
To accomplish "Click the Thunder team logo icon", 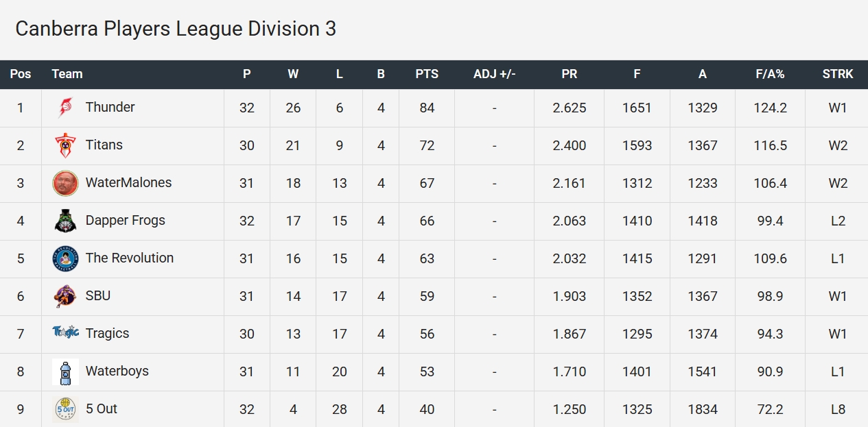I will [x=65, y=108].
